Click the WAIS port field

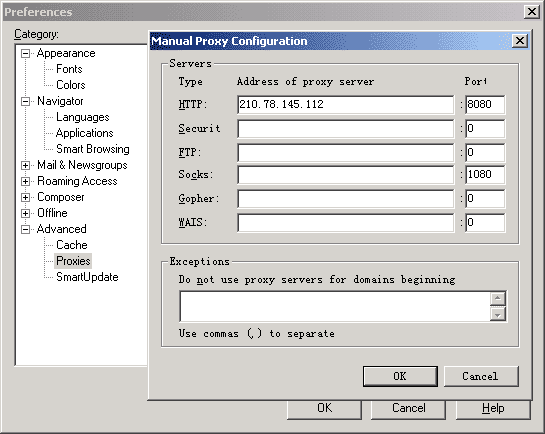(485, 222)
